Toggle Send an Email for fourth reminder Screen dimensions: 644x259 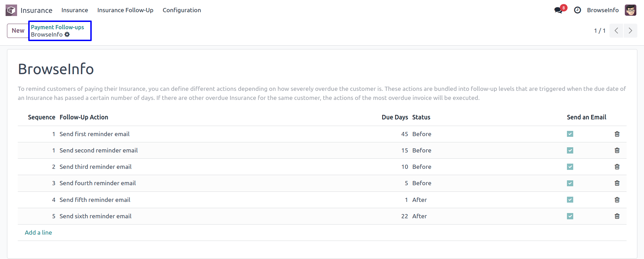click(x=570, y=183)
